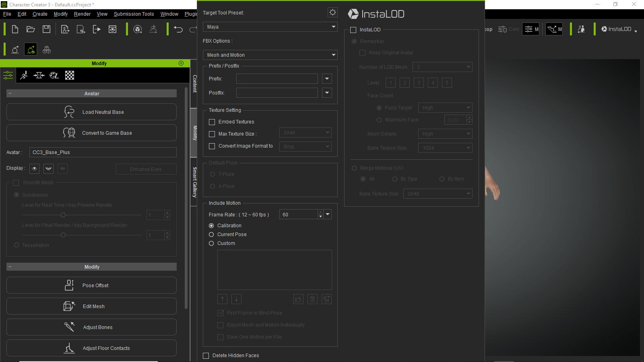644x362 pixels.
Task: Select Custom motion radio option
Action: (211, 243)
